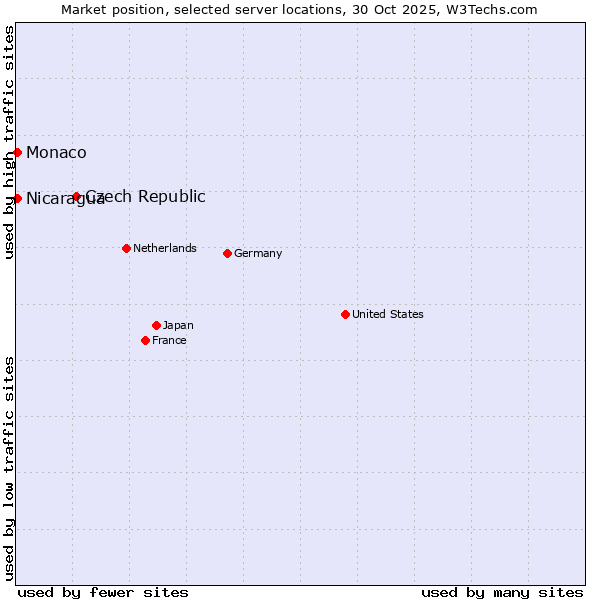Click the Germany red data point
The image size is (600, 600).
(227, 253)
